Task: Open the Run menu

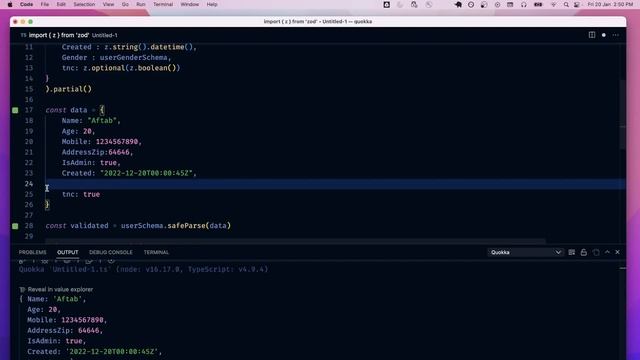Action: (x=141, y=4)
